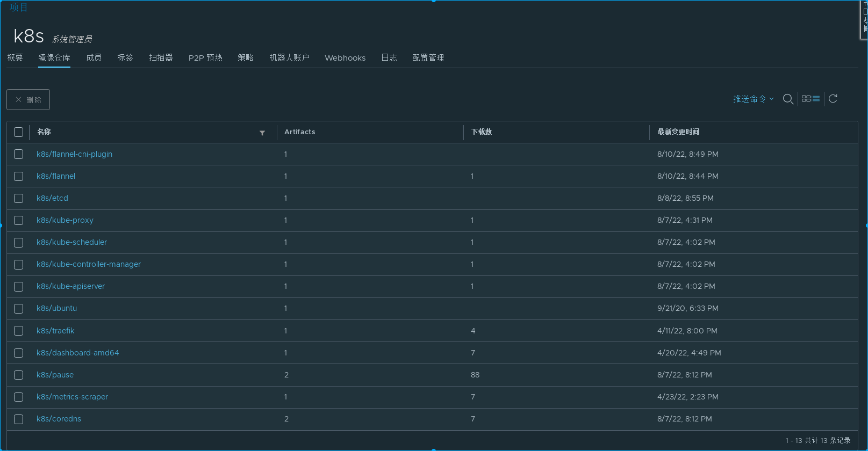The image size is (868, 451).
Task: Go to the 扫描器 tab
Action: (161, 57)
